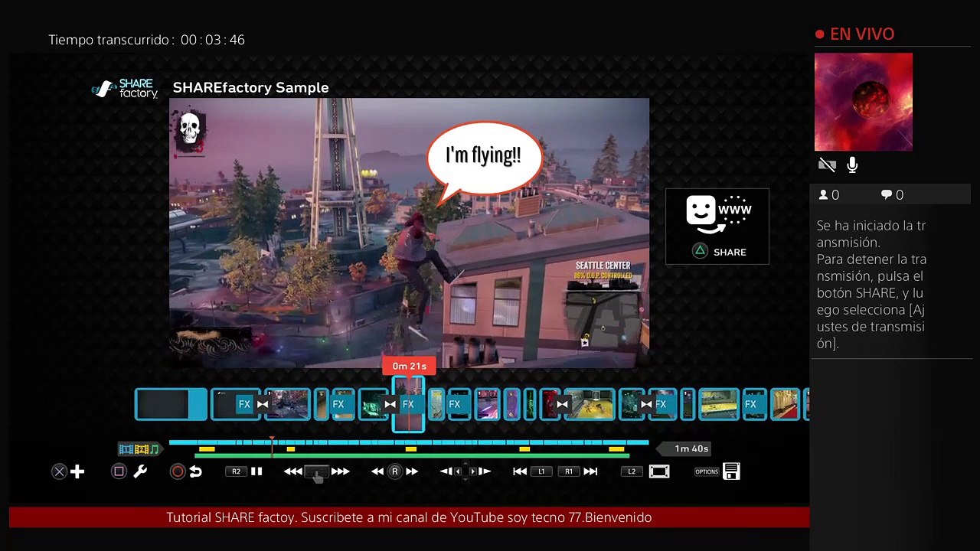Toggle the microphone icon

(852, 165)
